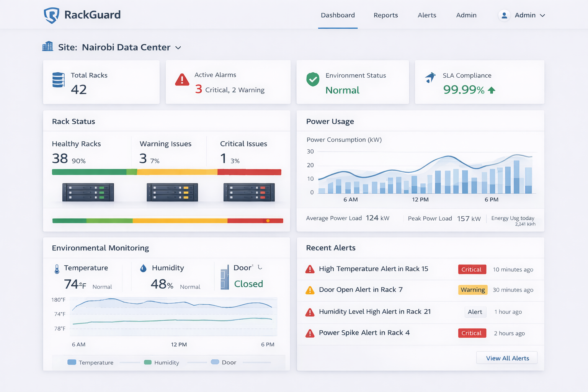588x392 pixels.
Task: Click the Warning badge for Rack 7
Action: (473, 290)
